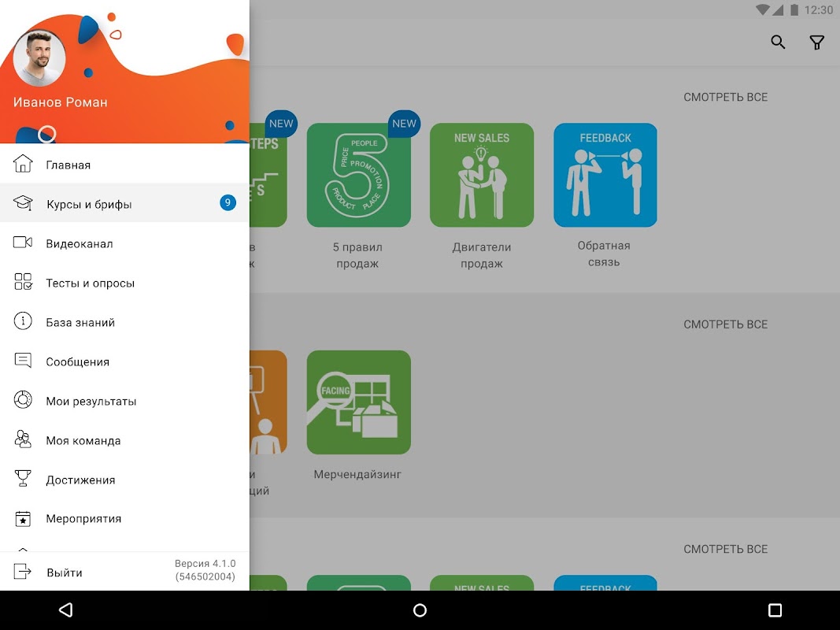
Task: Click the info circle icon for База знаний
Action: (23, 321)
